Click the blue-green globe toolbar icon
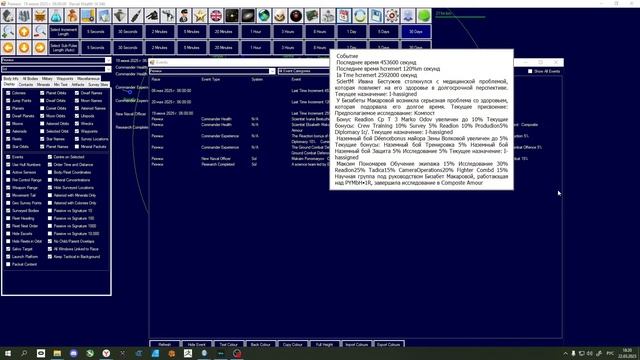This screenshot has height=360, width=640. click(x=264, y=16)
